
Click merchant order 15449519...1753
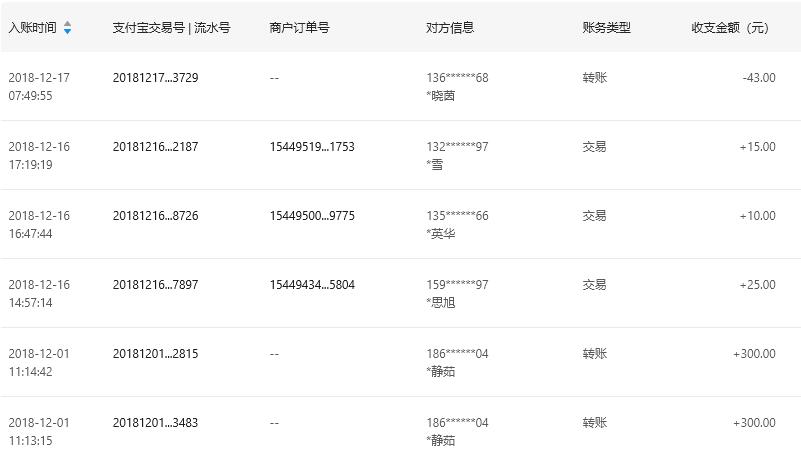point(312,147)
